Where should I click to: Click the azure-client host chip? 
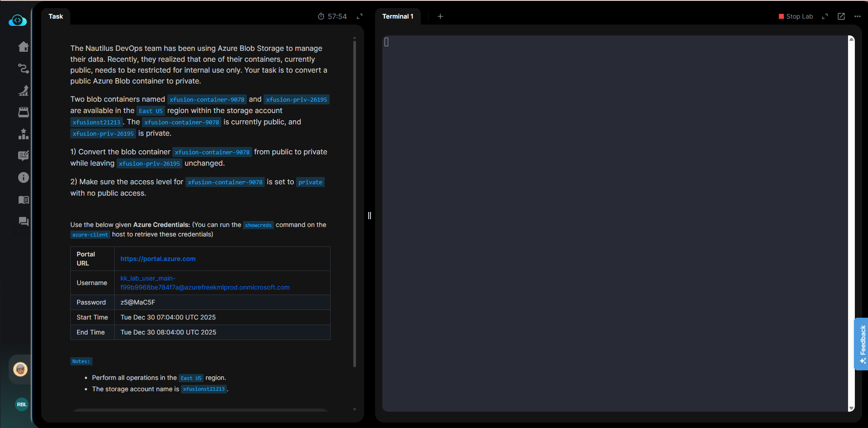coord(90,235)
